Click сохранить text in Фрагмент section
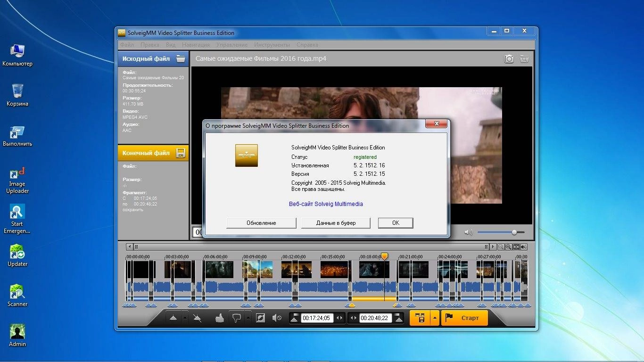Image resolution: width=644 pixels, height=362 pixels. tap(132, 210)
